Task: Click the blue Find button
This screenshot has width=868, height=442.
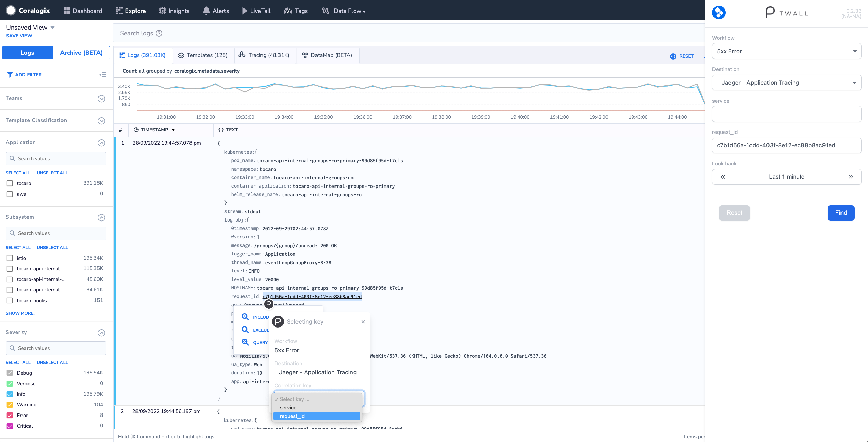Action: pos(841,213)
